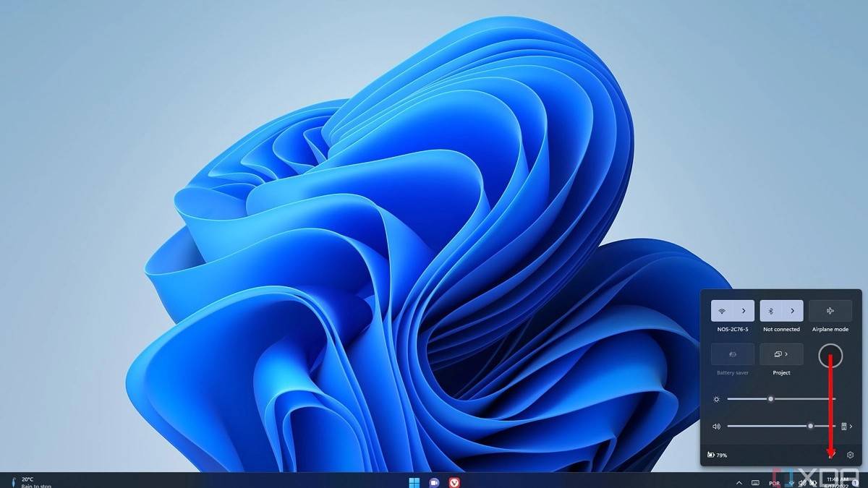Viewport: 868px width, 488px height.
Task: Open touch keyboard tray icon
Action: [x=755, y=482]
